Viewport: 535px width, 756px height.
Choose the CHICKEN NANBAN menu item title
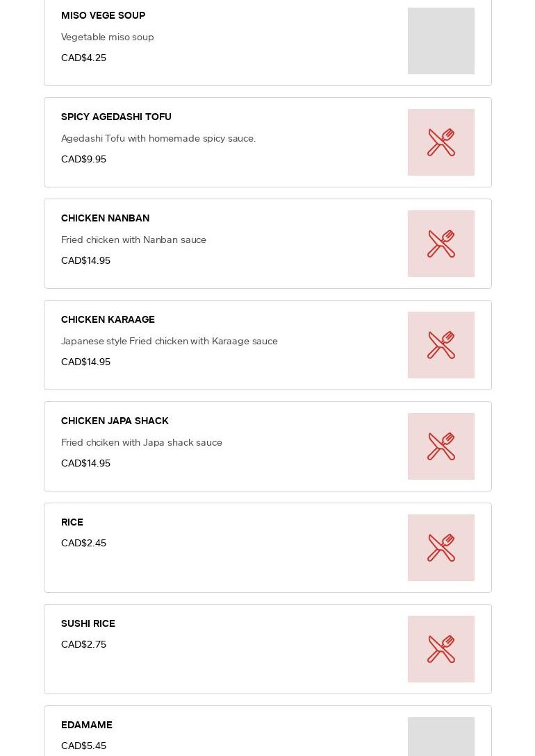(x=105, y=218)
